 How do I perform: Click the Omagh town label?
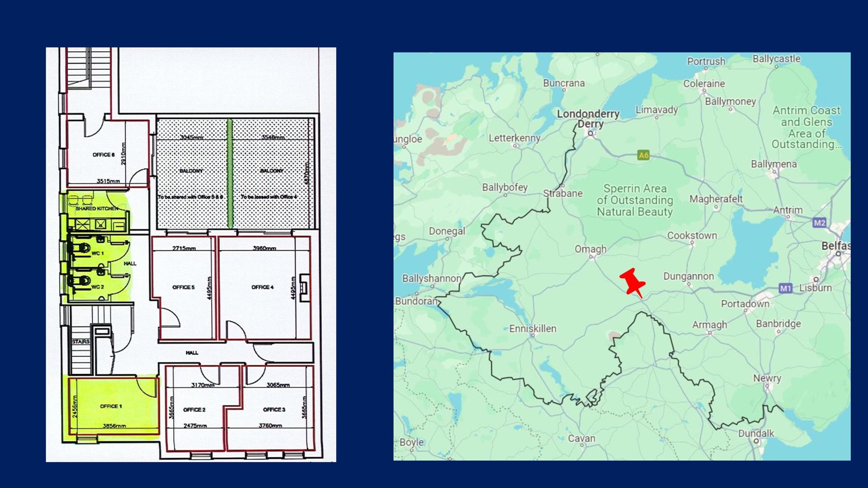tap(590, 249)
